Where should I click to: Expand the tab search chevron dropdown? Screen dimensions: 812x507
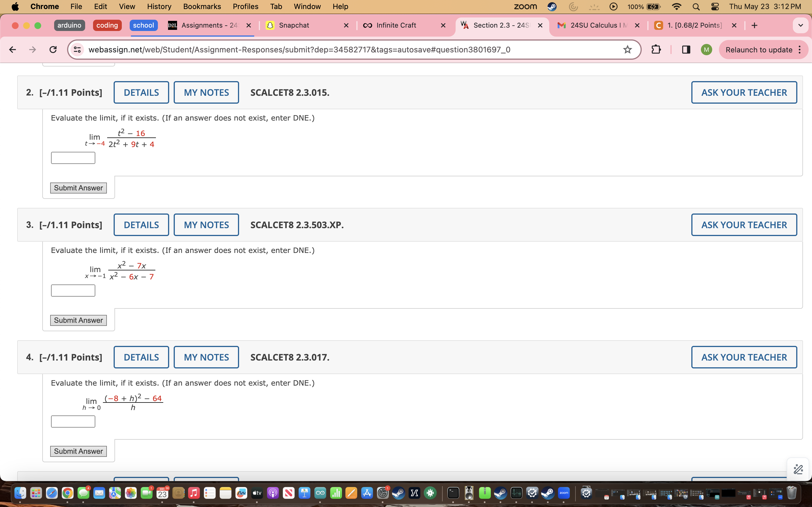pyautogui.click(x=800, y=25)
